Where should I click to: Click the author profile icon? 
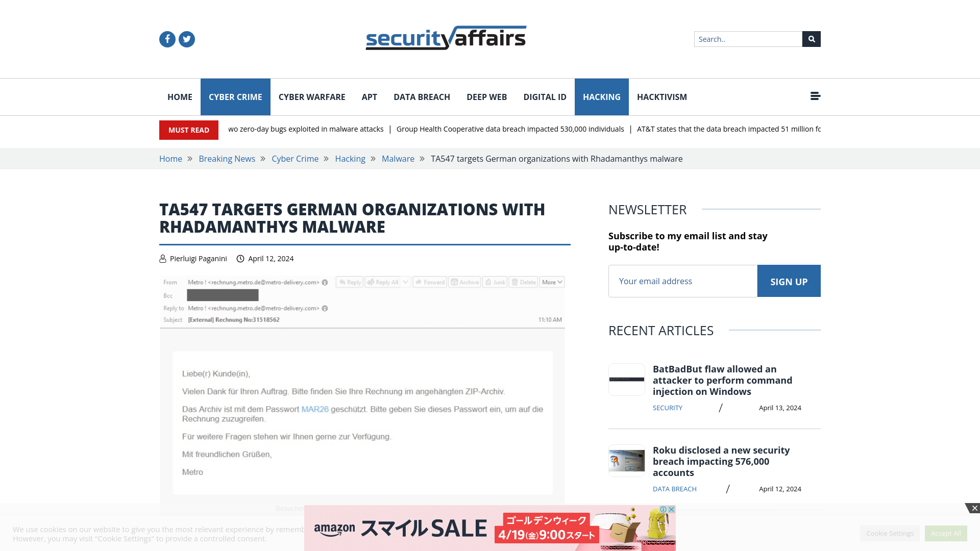coord(162,258)
